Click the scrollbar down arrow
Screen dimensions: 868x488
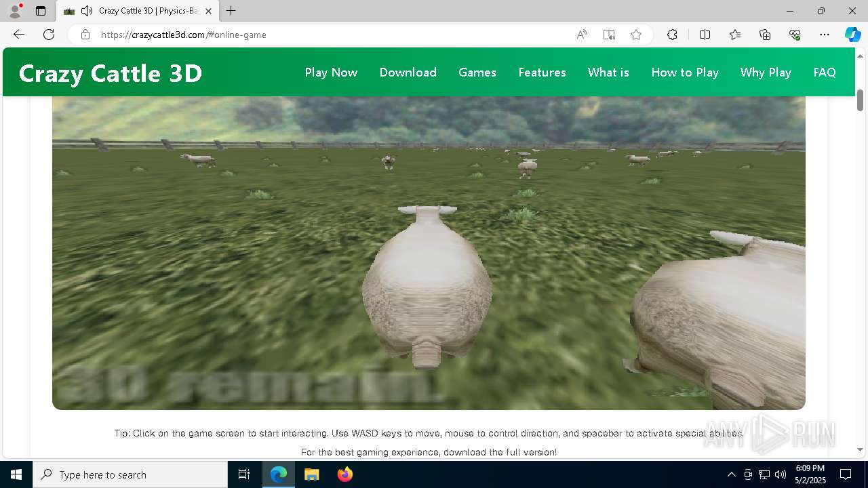[860, 449]
